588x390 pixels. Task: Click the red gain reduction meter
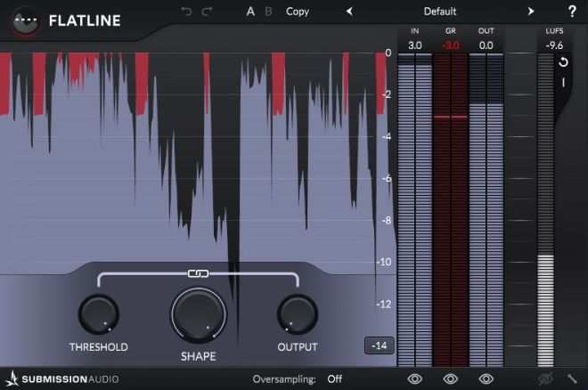(451, 210)
